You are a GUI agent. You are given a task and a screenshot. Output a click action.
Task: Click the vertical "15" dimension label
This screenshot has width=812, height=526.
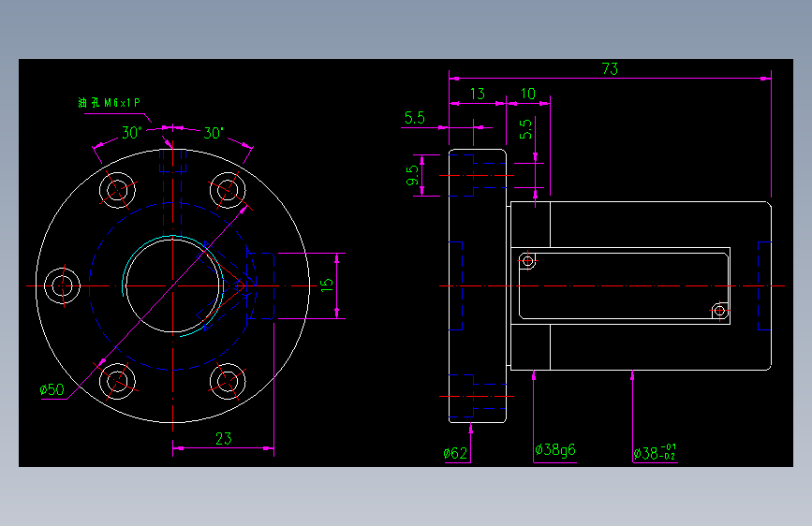point(327,285)
